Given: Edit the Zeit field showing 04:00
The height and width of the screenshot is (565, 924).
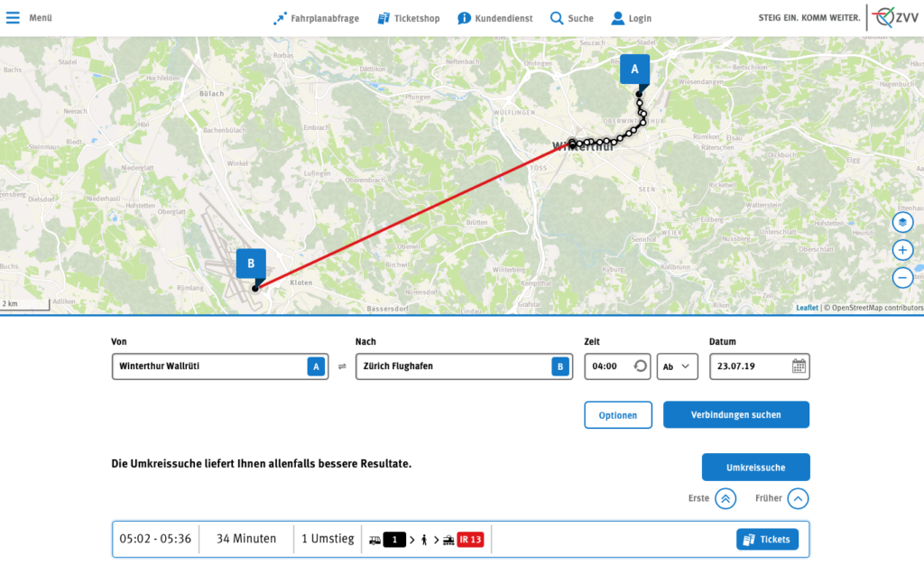Looking at the screenshot, I should (x=617, y=366).
